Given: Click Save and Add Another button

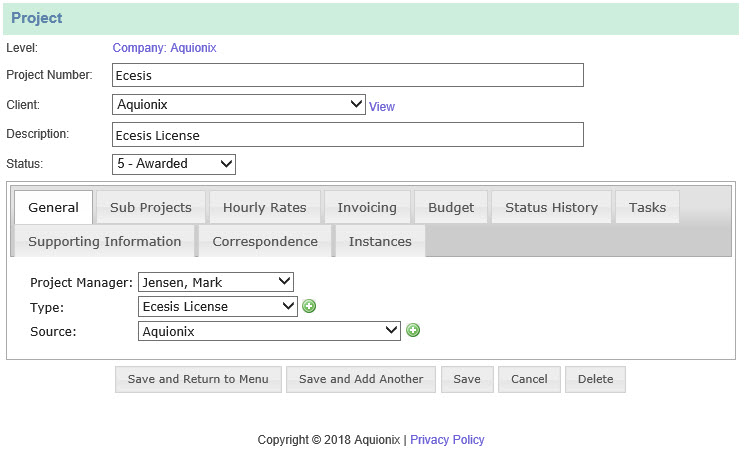Looking at the screenshot, I should pyautogui.click(x=361, y=379).
